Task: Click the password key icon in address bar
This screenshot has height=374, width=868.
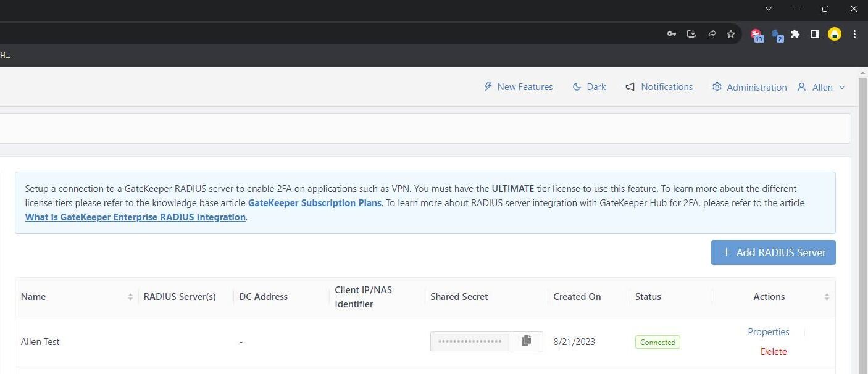Action: (672, 34)
